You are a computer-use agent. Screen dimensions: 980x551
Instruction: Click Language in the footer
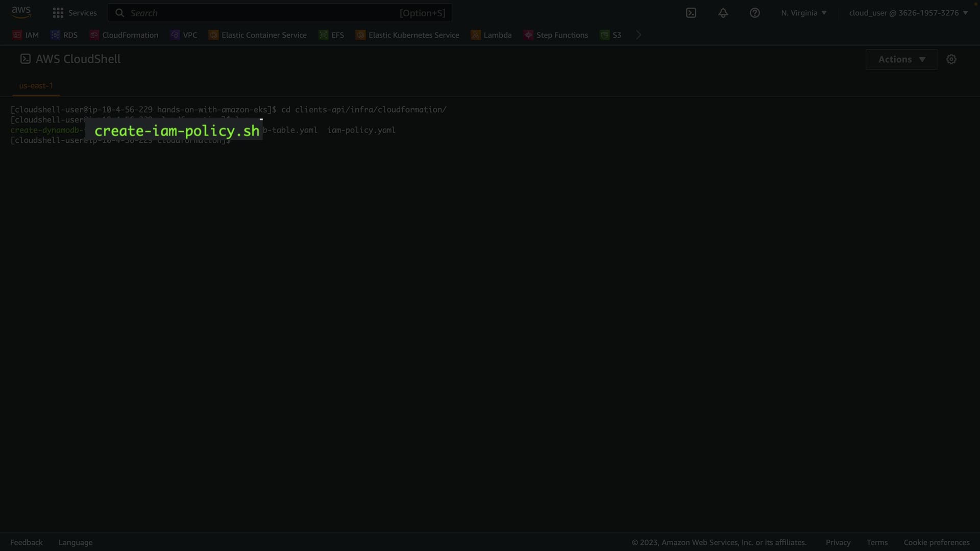pos(76,542)
